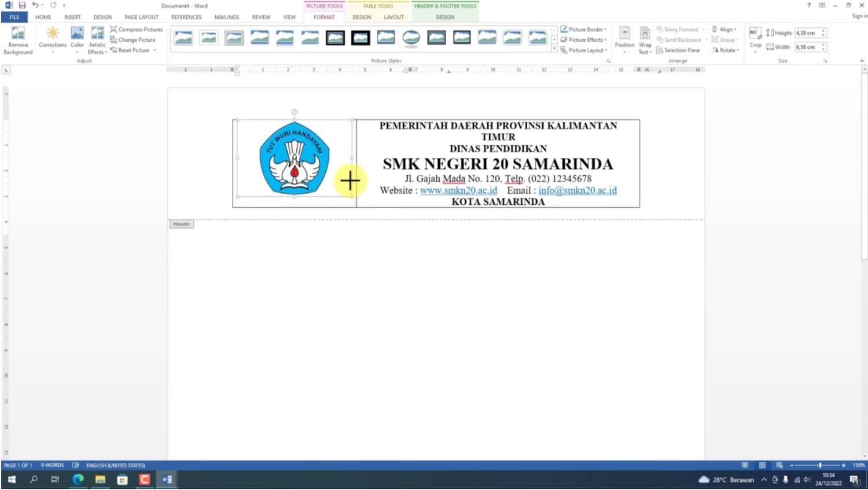Screen dimensions: 868x490
Task: Apply the oval picture style
Action: [x=411, y=38]
